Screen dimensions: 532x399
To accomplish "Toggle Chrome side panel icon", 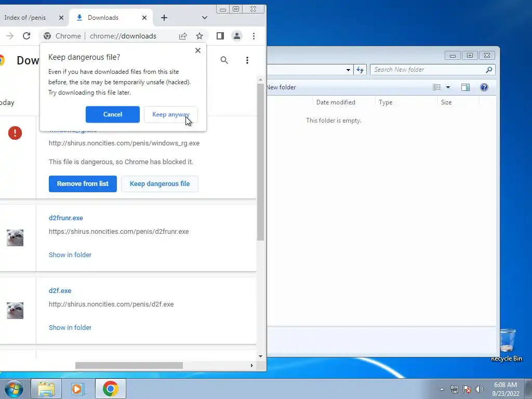I will click(x=220, y=36).
